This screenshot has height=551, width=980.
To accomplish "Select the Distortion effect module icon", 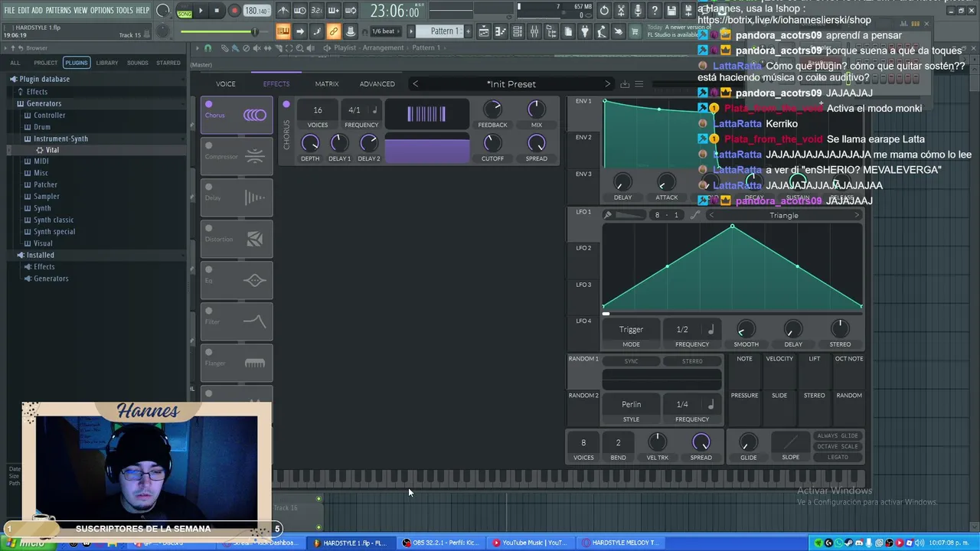I will click(255, 240).
